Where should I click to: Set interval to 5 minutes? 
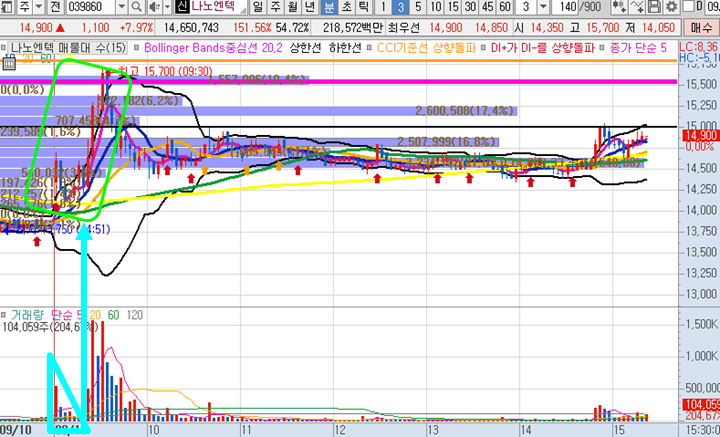(x=418, y=7)
